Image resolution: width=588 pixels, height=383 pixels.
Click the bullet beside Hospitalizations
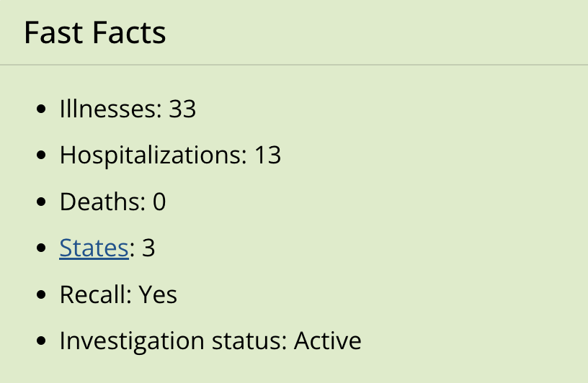41,156
